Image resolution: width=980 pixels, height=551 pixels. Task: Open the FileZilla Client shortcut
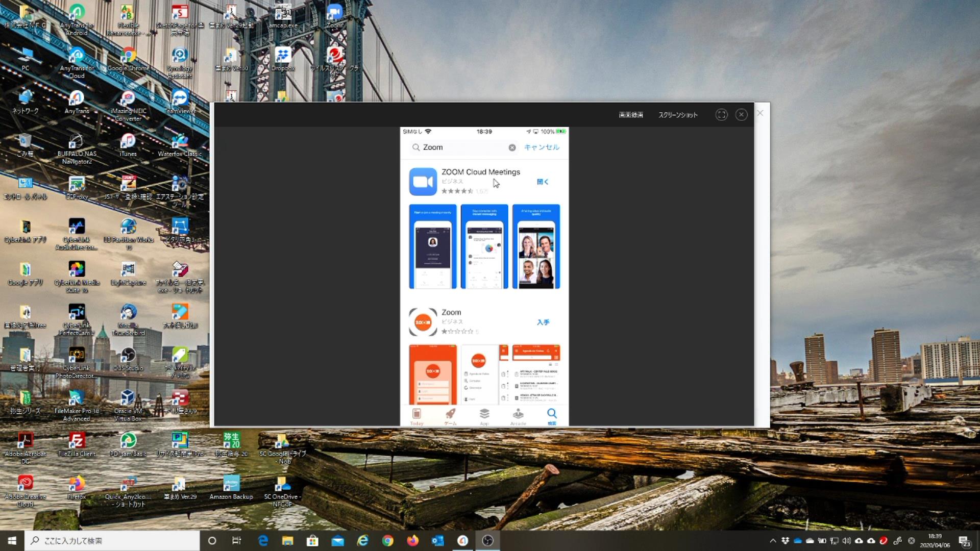pos(77,444)
